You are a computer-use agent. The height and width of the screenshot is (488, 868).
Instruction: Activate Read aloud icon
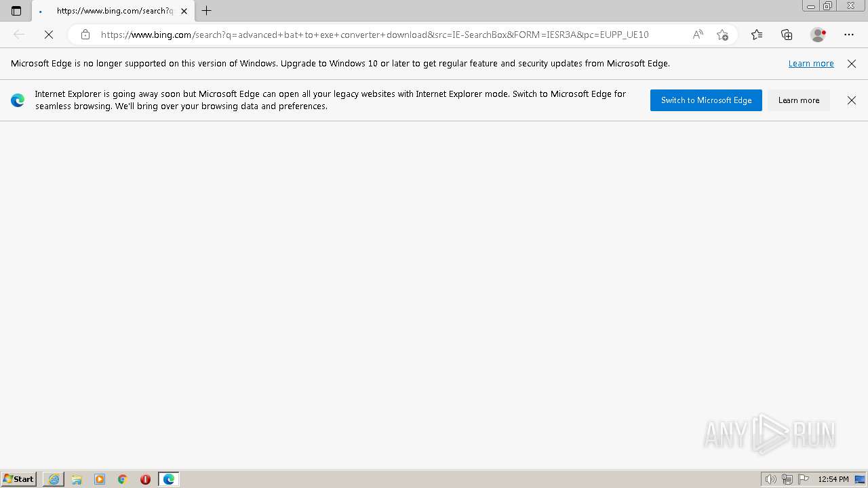pos(698,35)
